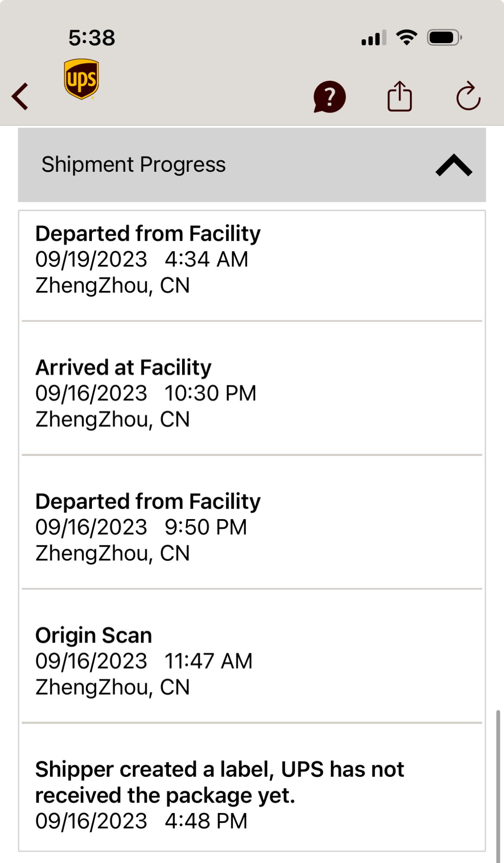The height and width of the screenshot is (863, 504).
Task: Tap the 09/19/2023 4:34 AM timestamp
Action: click(x=142, y=259)
